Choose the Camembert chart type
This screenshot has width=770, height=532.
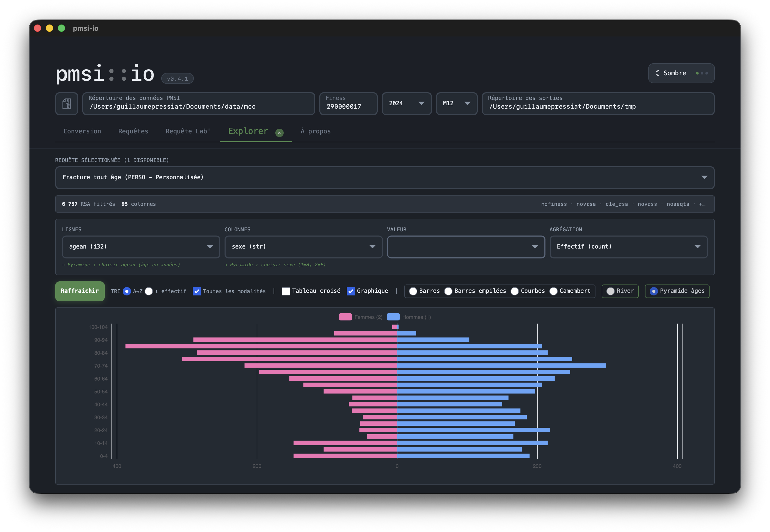553,291
